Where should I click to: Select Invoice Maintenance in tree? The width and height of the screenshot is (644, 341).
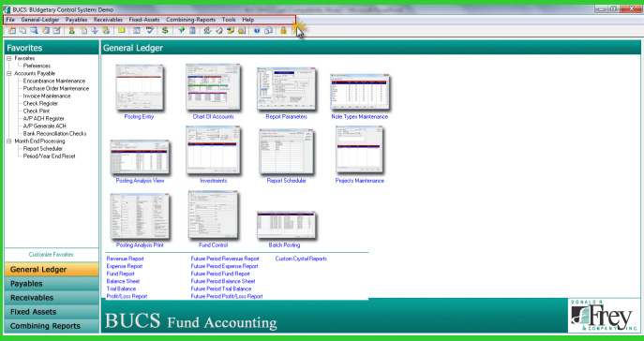coord(47,96)
